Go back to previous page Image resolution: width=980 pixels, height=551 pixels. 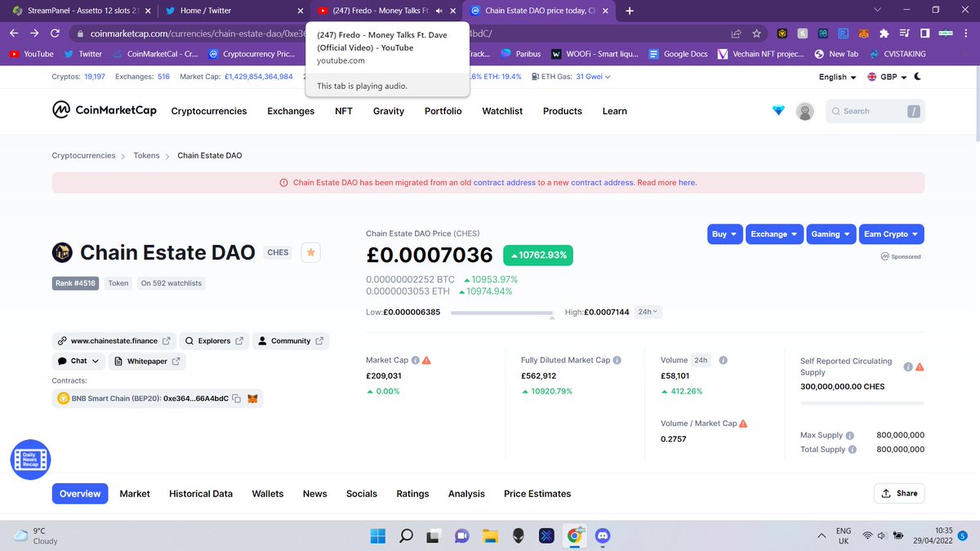pos(14,33)
